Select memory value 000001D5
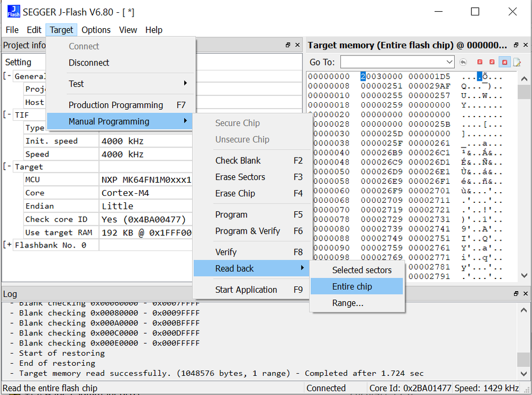The image size is (532, 395). [429, 76]
